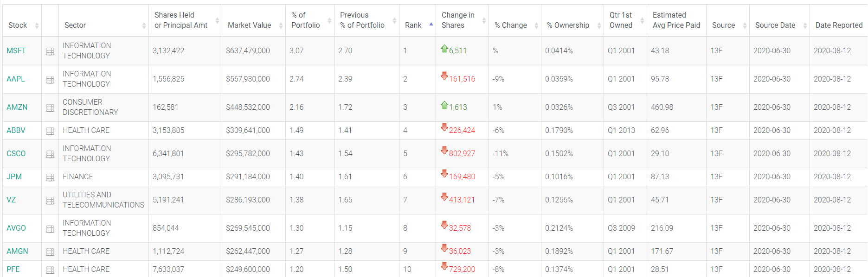Click the red down arrow in the CSCO row

coord(444,151)
